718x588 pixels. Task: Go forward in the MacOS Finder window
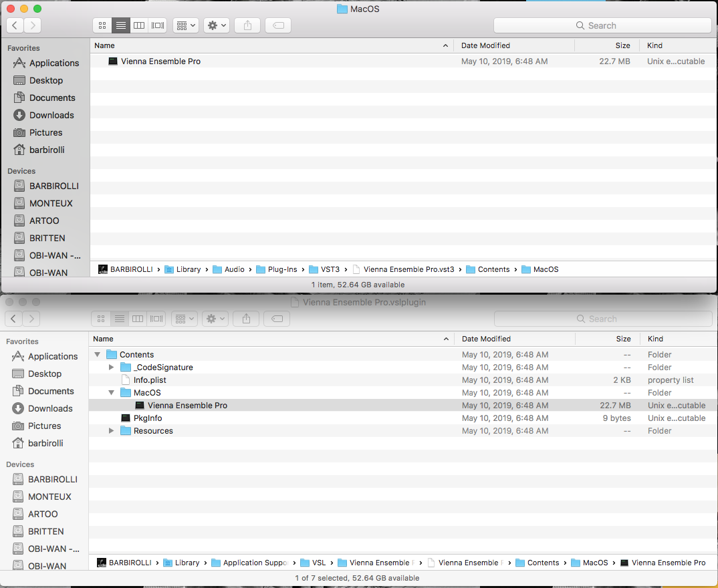pyautogui.click(x=33, y=25)
